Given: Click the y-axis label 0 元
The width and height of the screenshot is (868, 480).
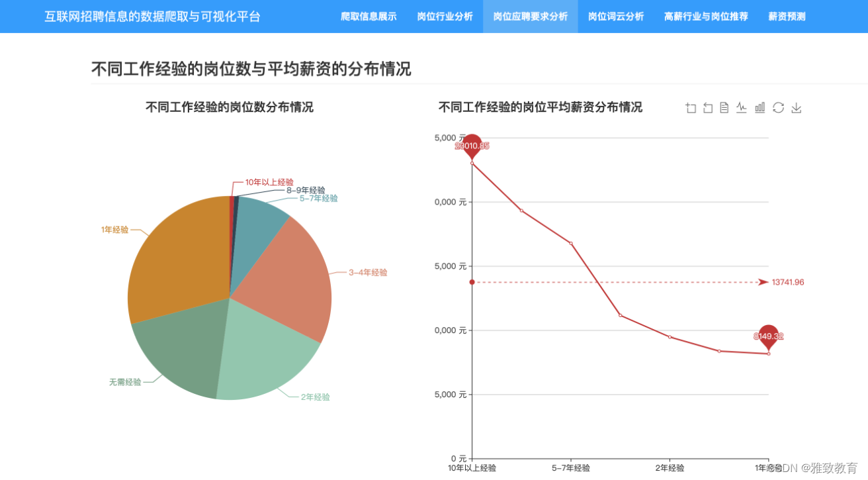Looking at the screenshot, I should [x=458, y=458].
